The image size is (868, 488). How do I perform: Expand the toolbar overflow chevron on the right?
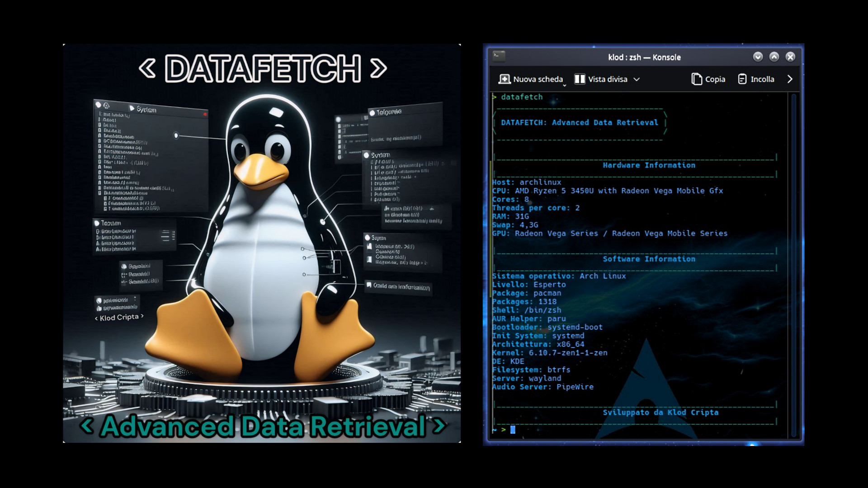coord(790,79)
